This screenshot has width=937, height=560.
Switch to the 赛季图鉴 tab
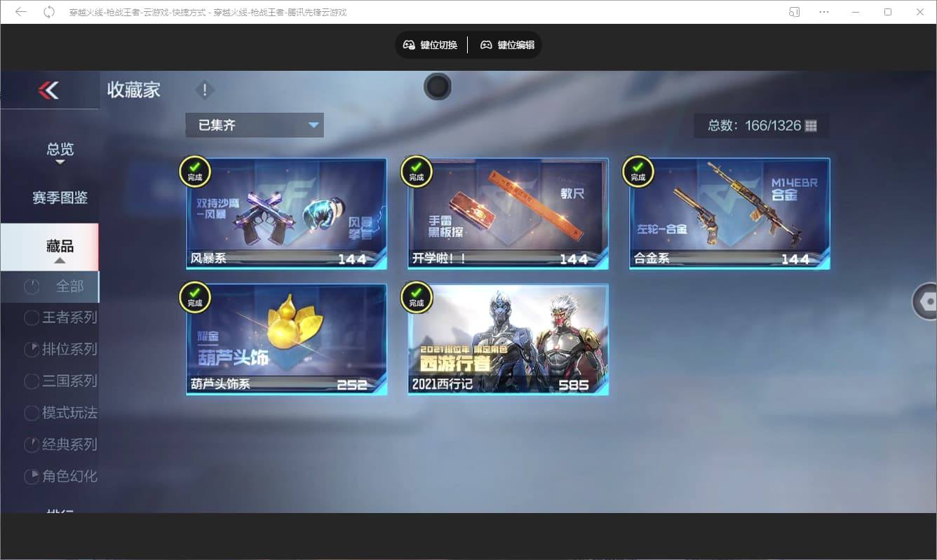click(60, 198)
